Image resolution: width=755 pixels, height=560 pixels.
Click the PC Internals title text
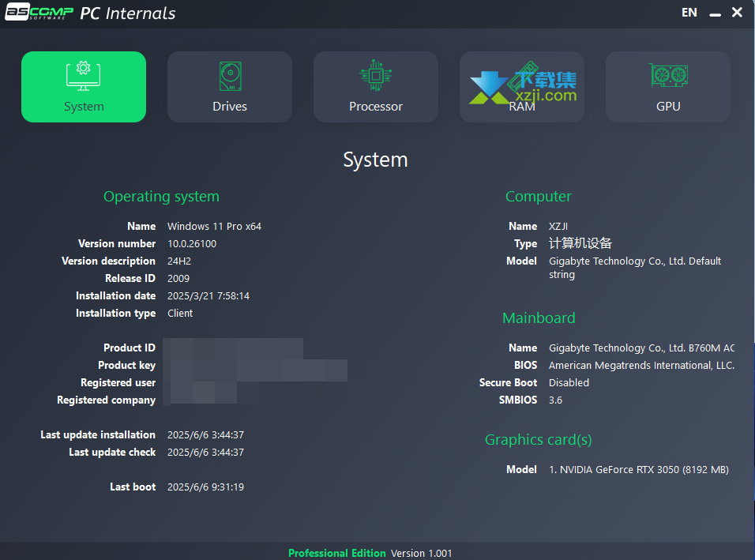click(x=128, y=13)
